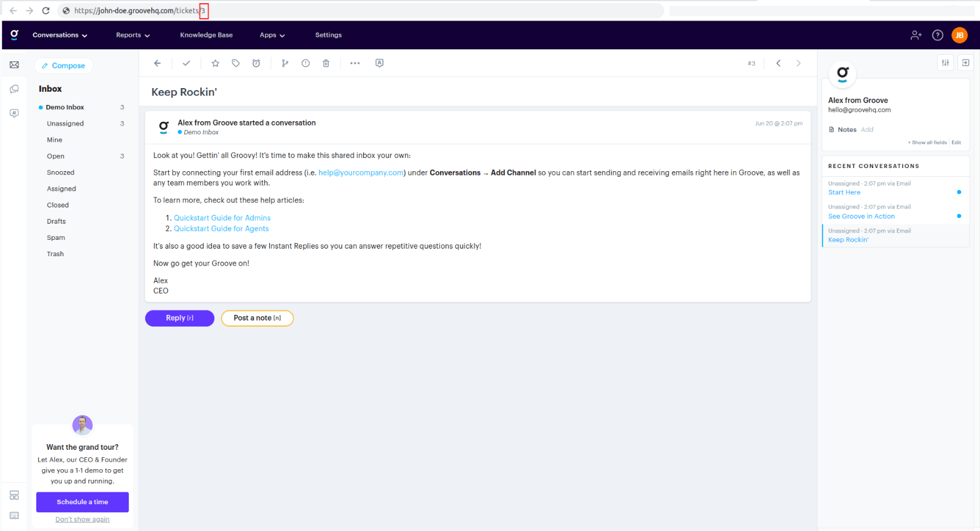The image size is (980, 531).
Task: Reload the page with the browser refresh icon
Action: coord(46,11)
